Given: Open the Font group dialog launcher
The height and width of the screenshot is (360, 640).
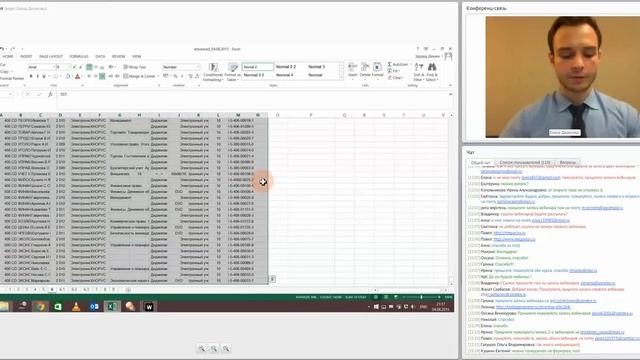Looking at the screenshot, I should click(x=82, y=85).
